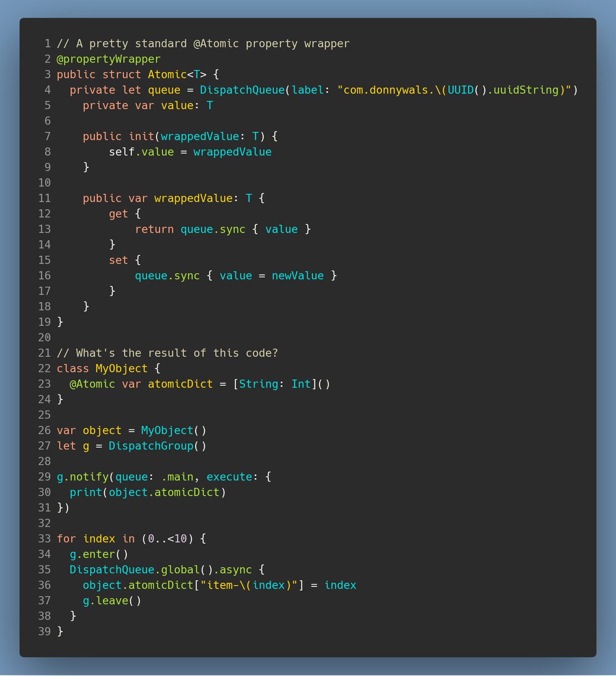Image resolution: width=616 pixels, height=676 pixels.
Task: Click line number 39 in the gutter
Action: pyautogui.click(x=44, y=632)
